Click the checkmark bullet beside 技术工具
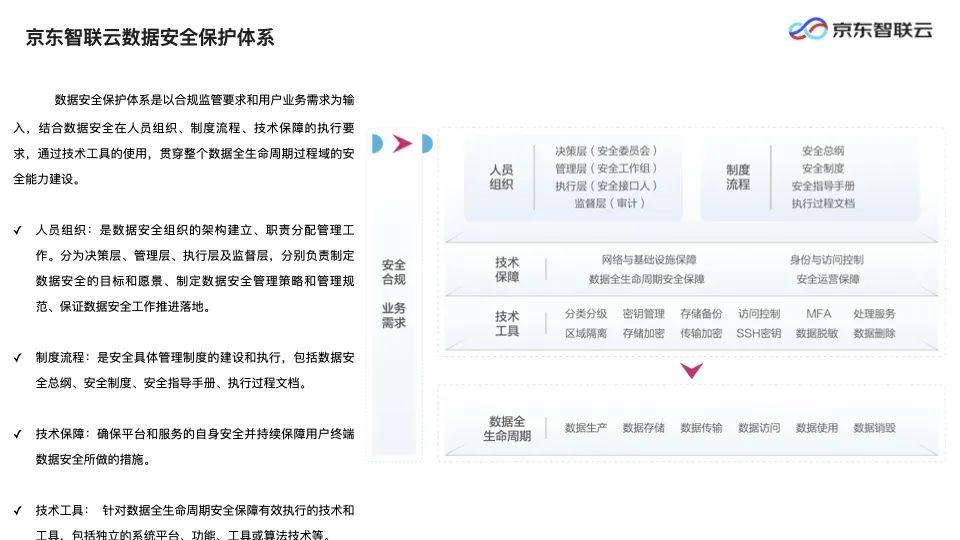This screenshot has width=960, height=540. coord(18,511)
